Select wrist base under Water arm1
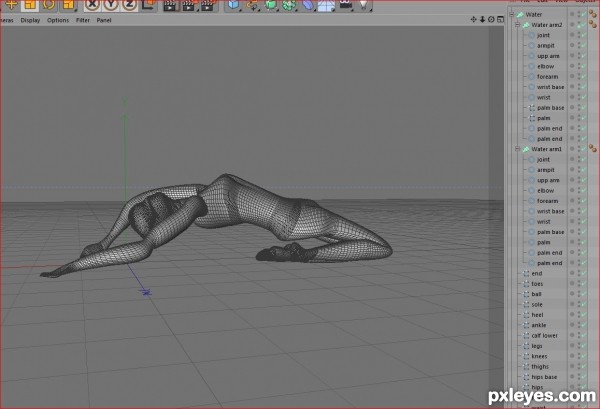Viewport: 600px width, 409px height. point(550,211)
